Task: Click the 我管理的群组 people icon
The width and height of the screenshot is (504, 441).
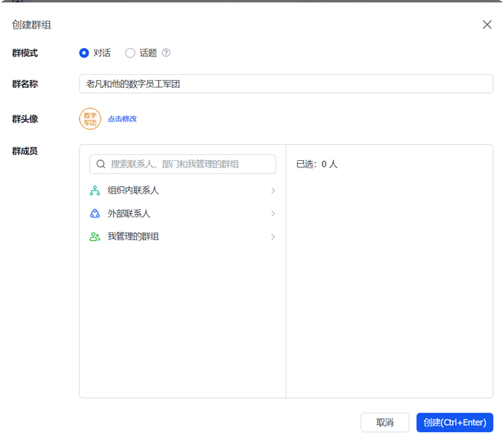Action: point(95,237)
